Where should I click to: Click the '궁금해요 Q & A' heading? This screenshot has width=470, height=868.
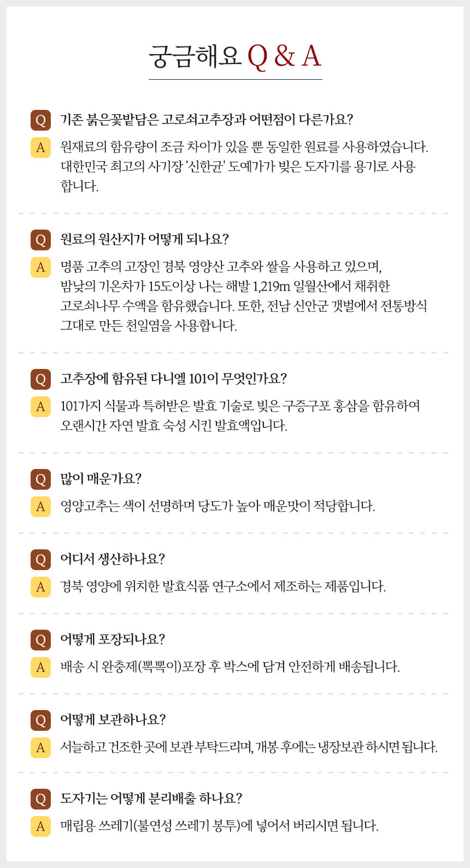235,56
